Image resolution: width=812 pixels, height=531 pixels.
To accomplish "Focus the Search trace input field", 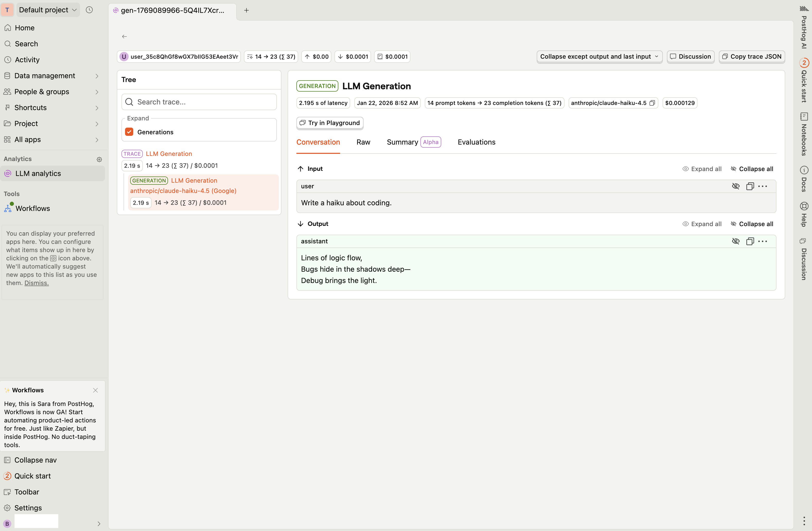I will [x=205, y=102].
